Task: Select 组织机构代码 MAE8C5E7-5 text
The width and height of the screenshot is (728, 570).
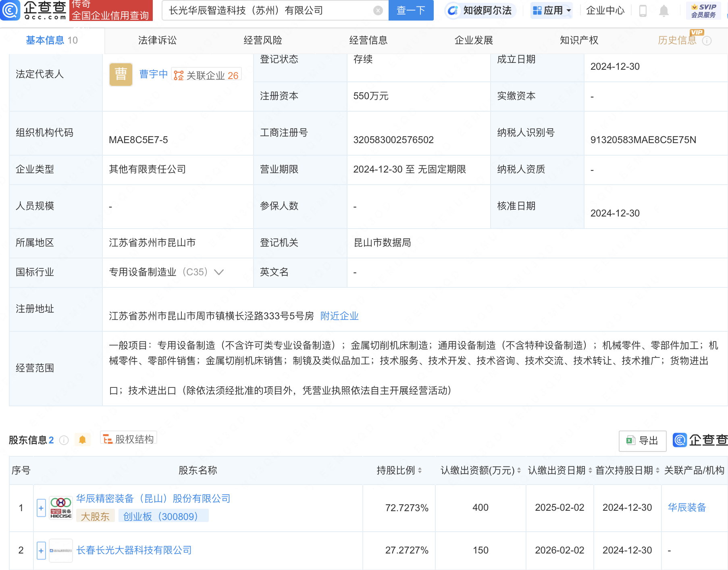Action: pyautogui.click(x=138, y=140)
